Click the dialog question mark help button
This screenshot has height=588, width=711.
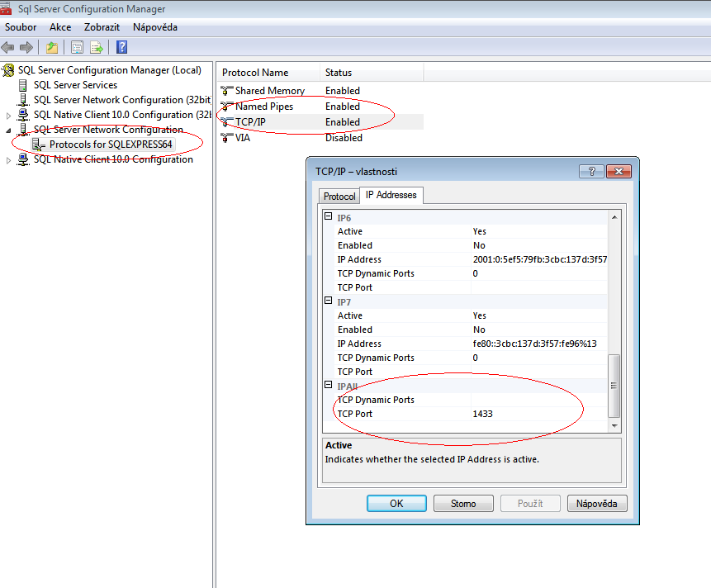tap(592, 172)
